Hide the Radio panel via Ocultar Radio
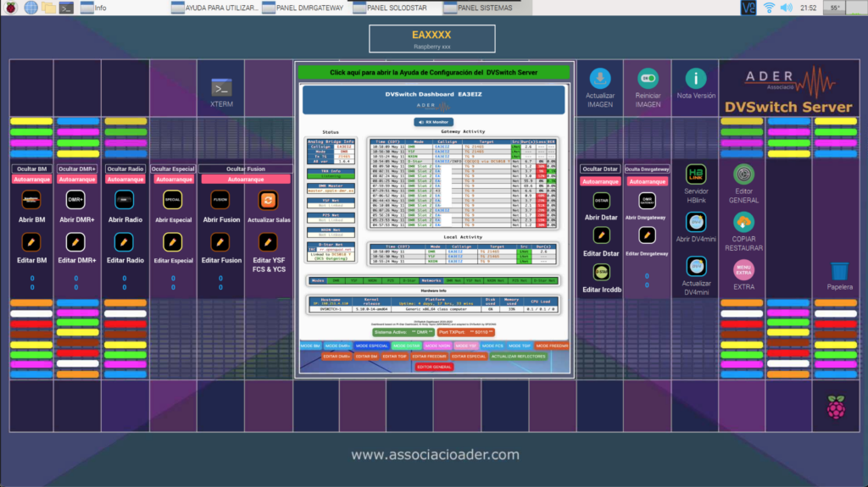868x487 pixels. (x=125, y=169)
